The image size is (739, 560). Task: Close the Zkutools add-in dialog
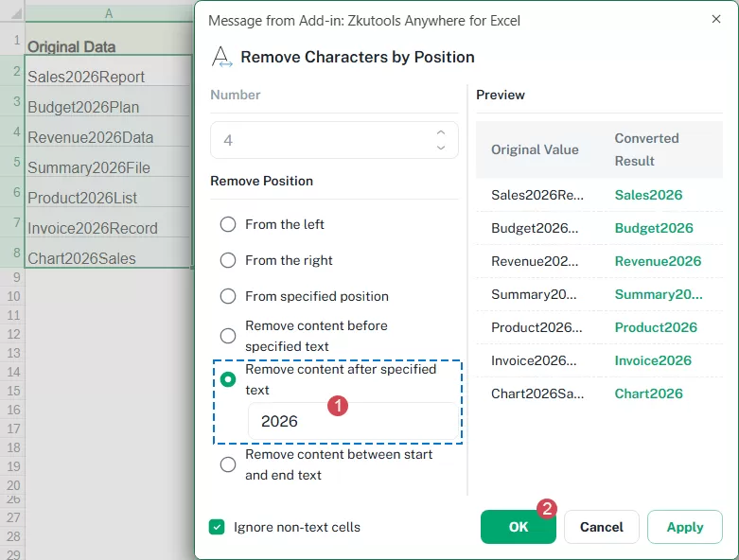coord(716,19)
